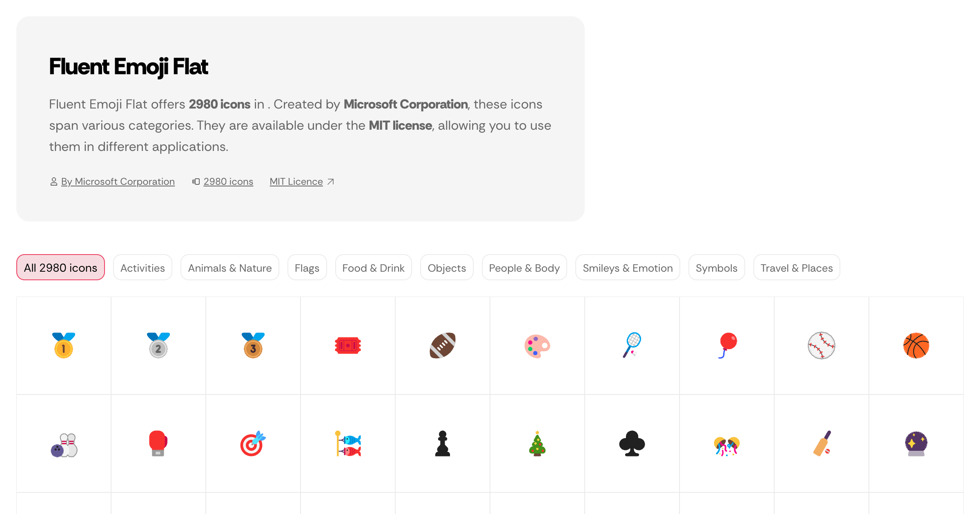Select the american football emoji
Viewport: 980px width, 514px height.
[x=443, y=346]
